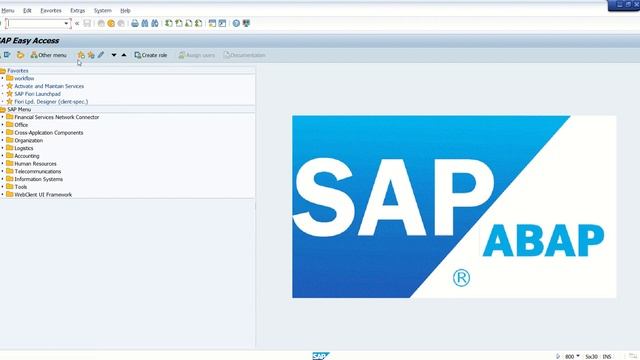Expand the Office folder node
This screenshot has width=640, height=360.
[x=2, y=125]
